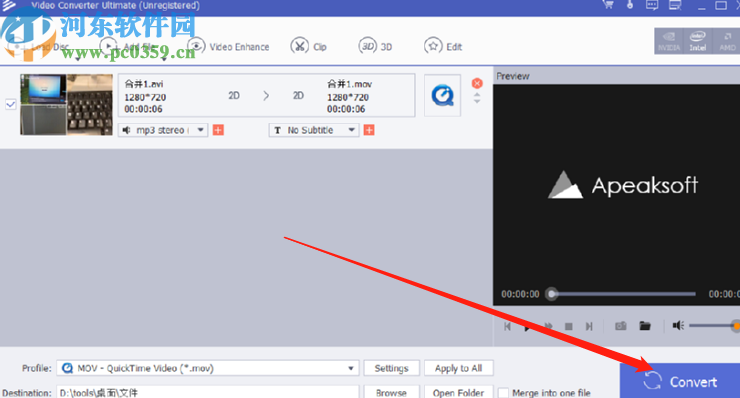740x398 pixels.
Task: Click the QuickTime output format icon
Action: 442,95
